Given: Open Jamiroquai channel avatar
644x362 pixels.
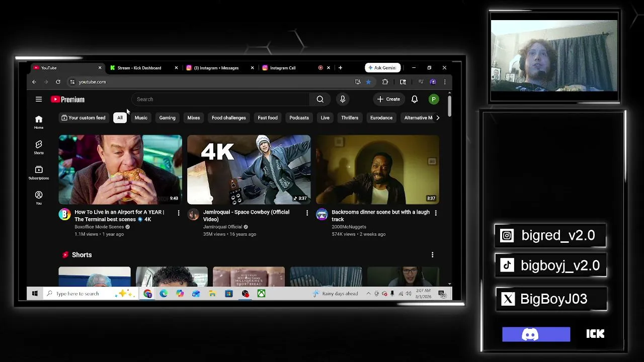Looking at the screenshot, I should click(x=193, y=215).
